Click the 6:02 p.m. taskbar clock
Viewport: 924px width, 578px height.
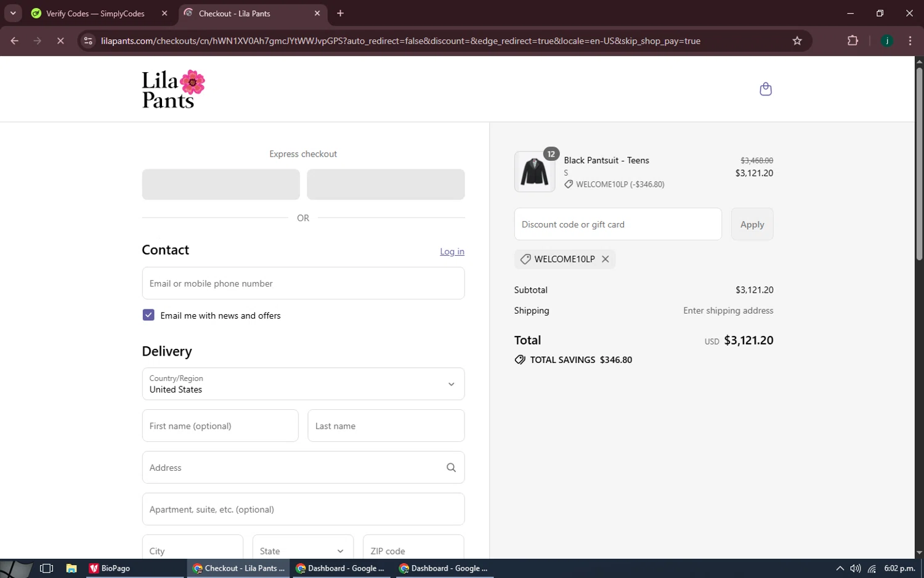899,568
